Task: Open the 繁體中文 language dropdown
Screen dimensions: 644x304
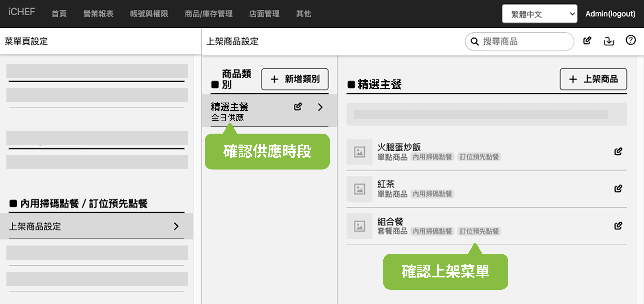Action: coord(539,14)
